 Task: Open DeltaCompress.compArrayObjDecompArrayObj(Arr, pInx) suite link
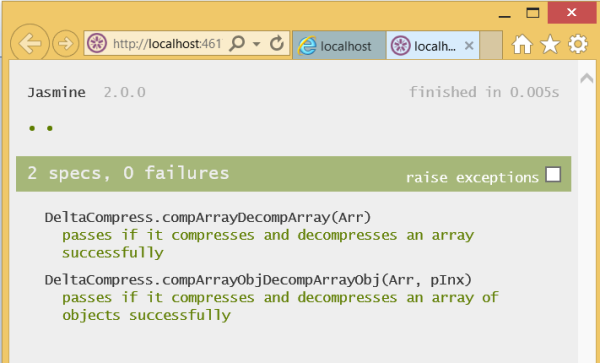258,280
